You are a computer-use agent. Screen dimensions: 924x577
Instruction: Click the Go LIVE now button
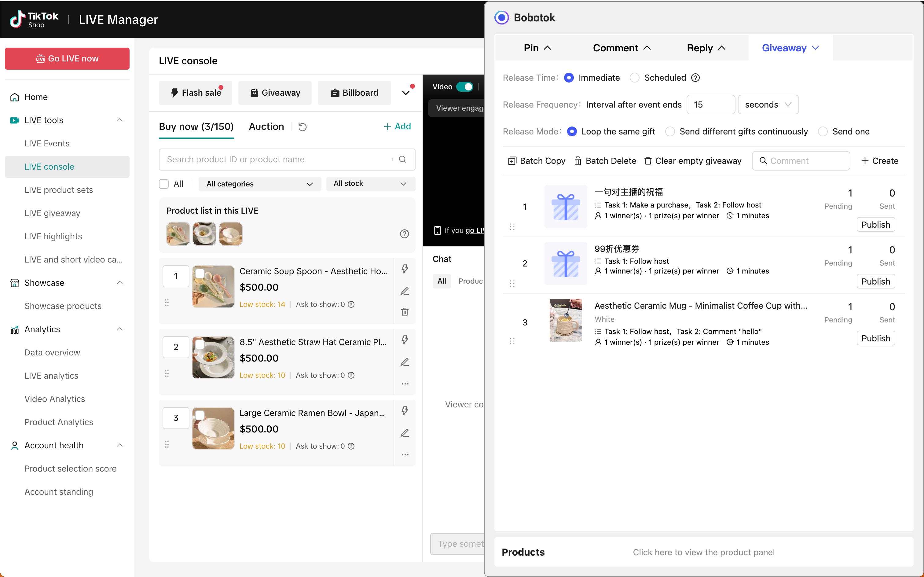tap(67, 59)
